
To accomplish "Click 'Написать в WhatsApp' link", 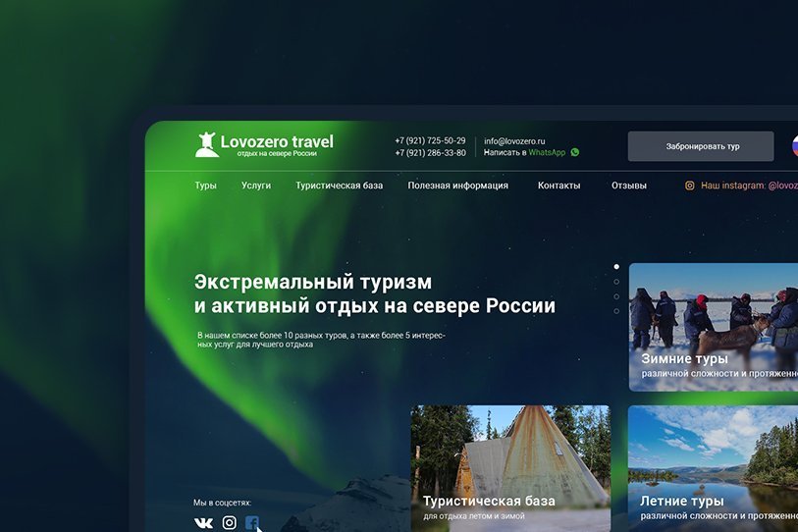I will (525, 152).
